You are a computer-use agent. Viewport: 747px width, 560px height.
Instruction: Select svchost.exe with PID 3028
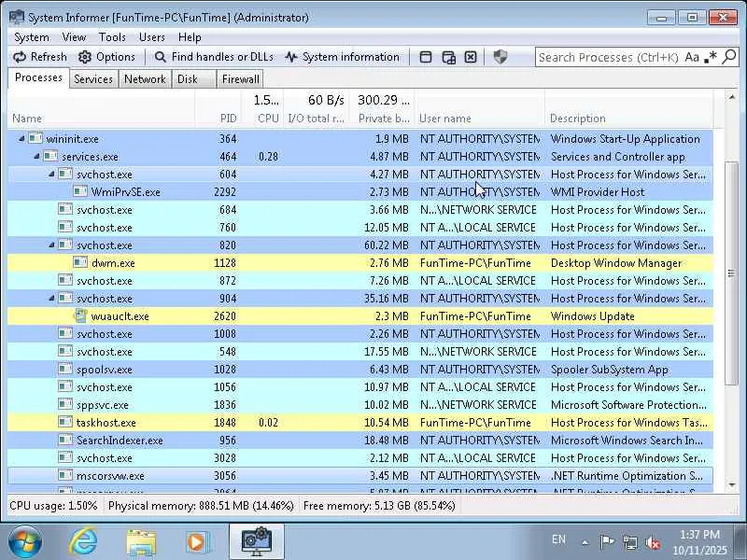[360, 457]
